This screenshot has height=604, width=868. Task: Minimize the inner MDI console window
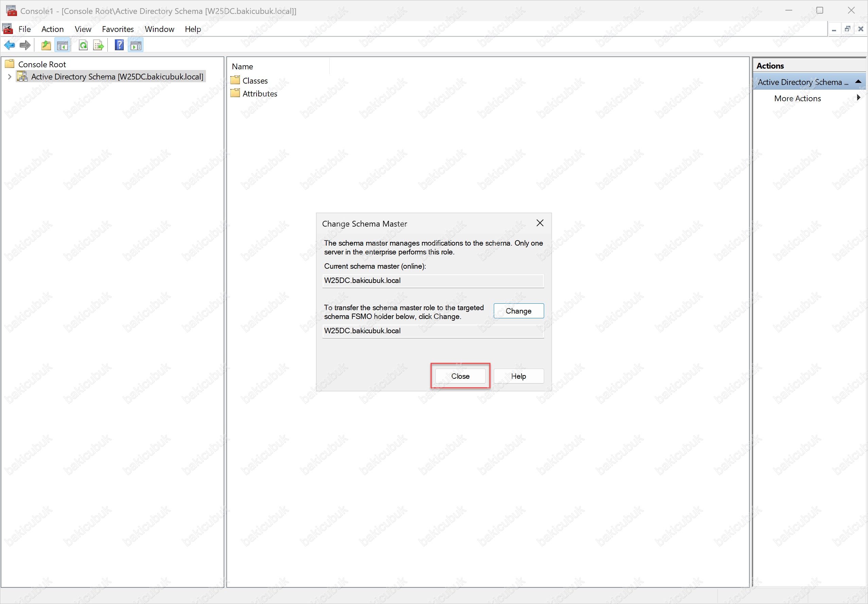pos(834,29)
